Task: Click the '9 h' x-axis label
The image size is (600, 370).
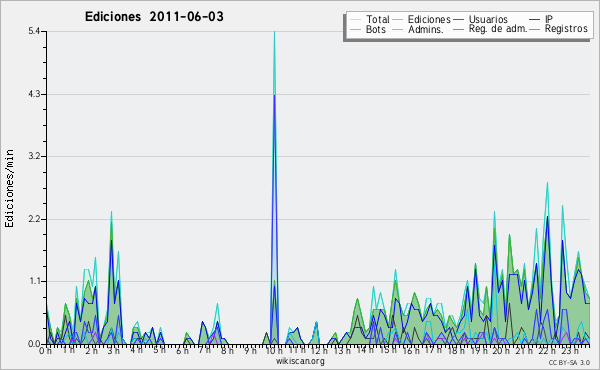Action: coord(250,351)
